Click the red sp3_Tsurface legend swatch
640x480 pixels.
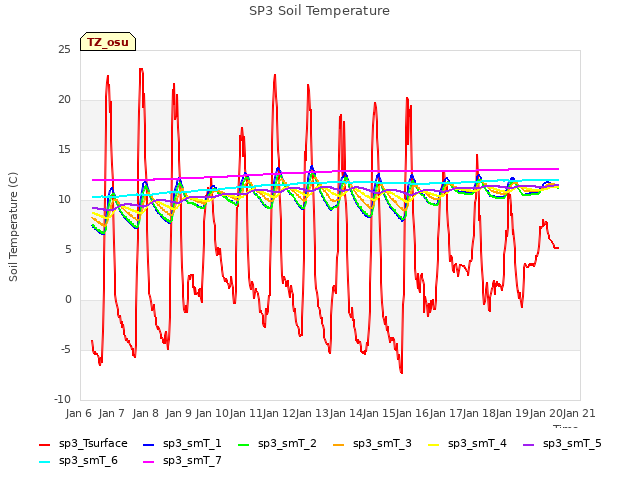pos(44,444)
